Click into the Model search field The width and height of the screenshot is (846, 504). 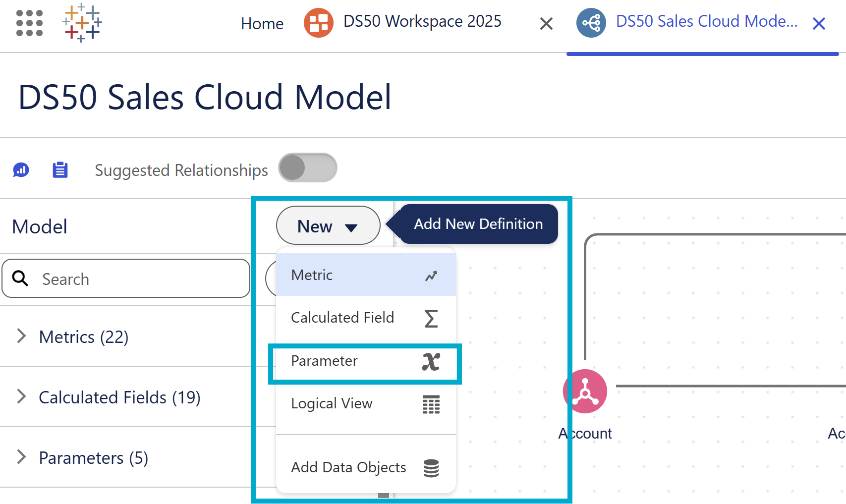click(126, 278)
